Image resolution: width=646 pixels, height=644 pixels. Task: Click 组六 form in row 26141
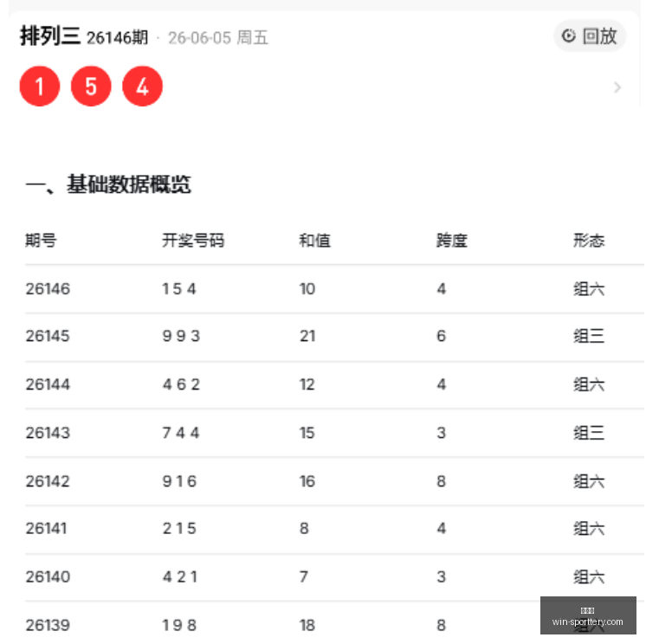[589, 528]
